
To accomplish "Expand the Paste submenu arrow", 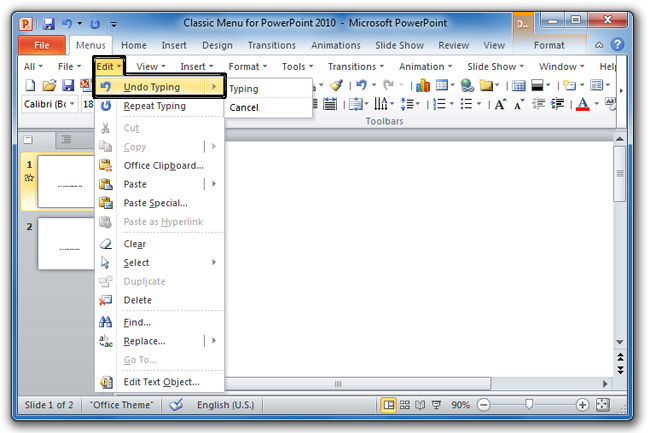I will coord(214,184).
